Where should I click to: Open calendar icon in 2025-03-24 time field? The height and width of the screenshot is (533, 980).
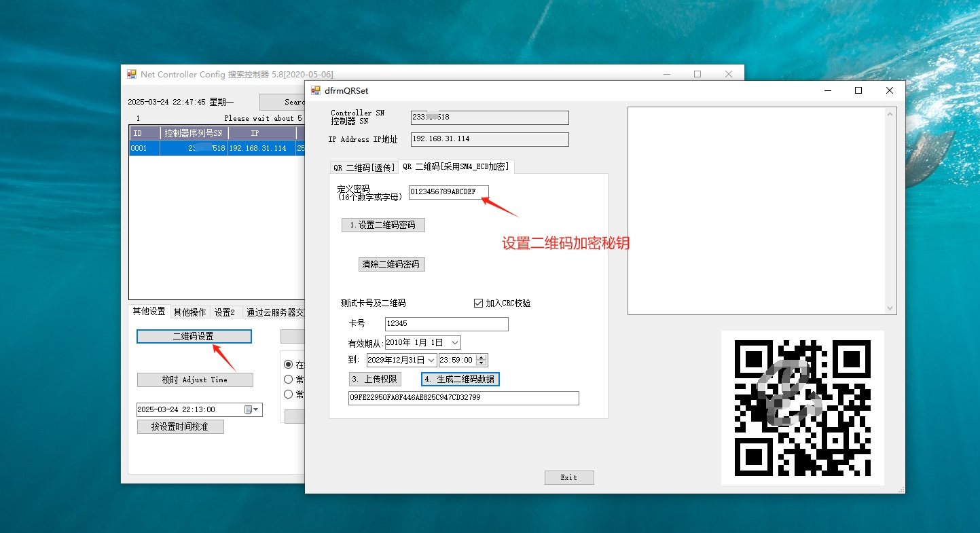251,409
